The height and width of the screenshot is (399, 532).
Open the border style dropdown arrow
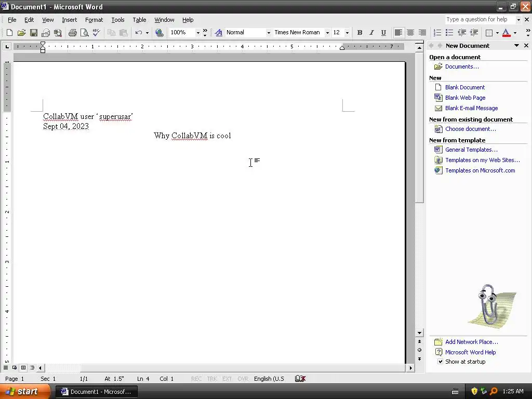click(x=497, y=33)
